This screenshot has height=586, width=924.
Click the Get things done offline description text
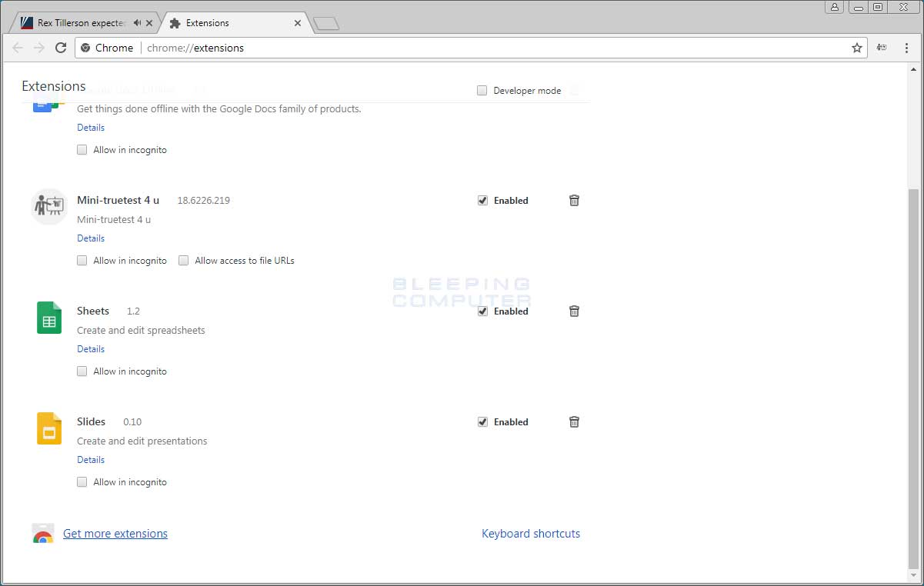219,109
